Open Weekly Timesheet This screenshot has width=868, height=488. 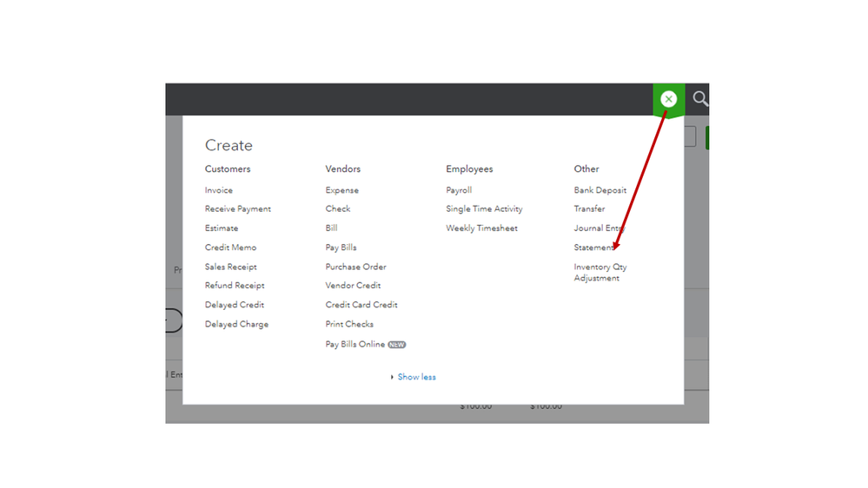tap(482, 228)
